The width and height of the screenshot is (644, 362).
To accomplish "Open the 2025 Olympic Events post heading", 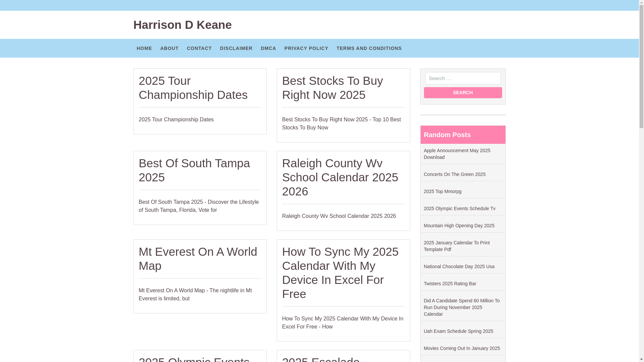I will (194, 359).
